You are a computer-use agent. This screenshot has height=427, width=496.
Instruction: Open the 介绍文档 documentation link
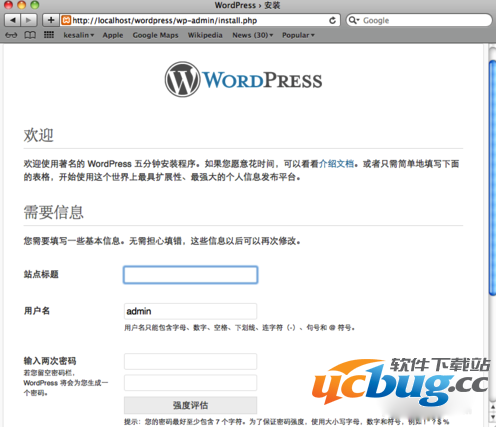pyautogui.click(x=336, y=164)
